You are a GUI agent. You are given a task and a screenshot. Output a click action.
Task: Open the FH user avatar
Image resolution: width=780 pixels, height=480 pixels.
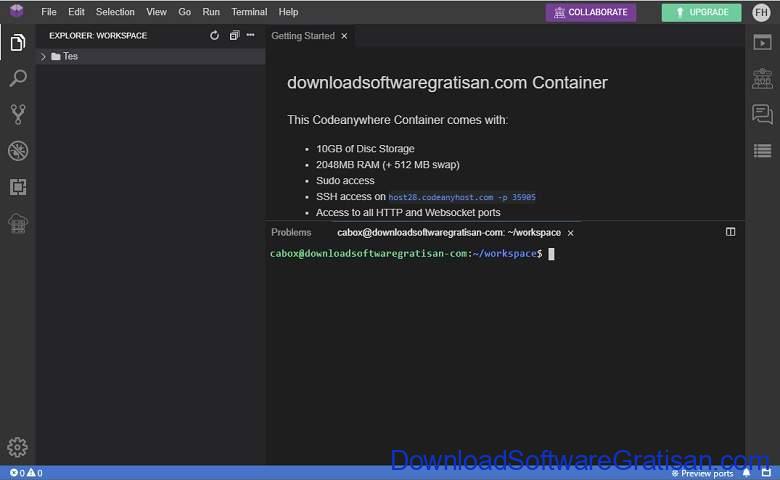pos(761,12)
